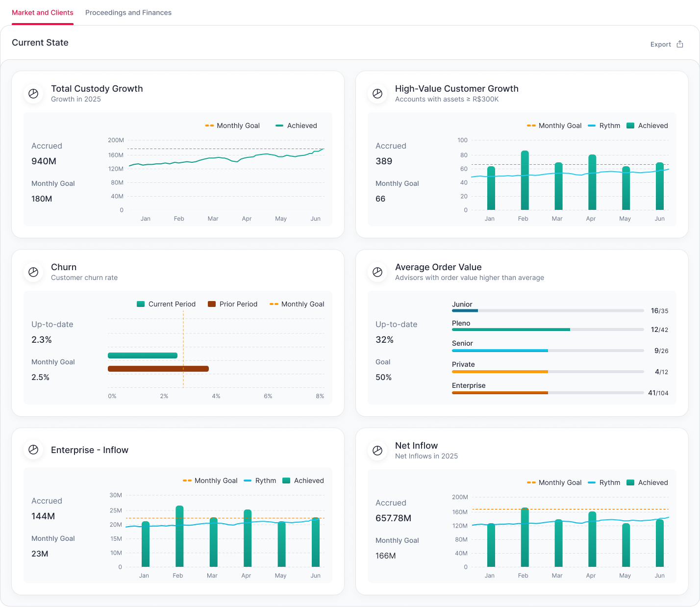Click the Apr bar in High-Value Customer Growth
This screenshot has width=700, height=608.
pos(592,182)
